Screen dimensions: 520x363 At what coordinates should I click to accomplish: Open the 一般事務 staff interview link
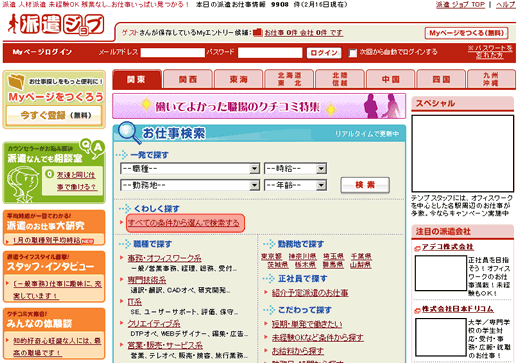pos(57,290)
